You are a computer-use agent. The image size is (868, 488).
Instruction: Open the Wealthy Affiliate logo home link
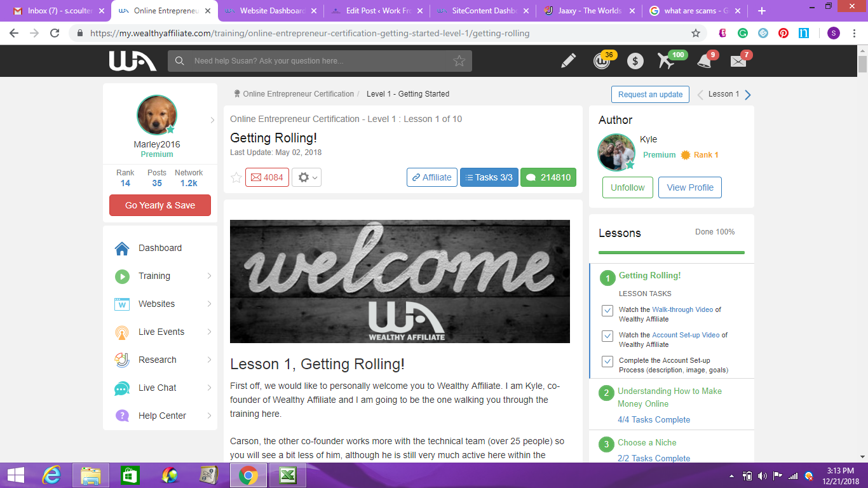pos(132,61)
